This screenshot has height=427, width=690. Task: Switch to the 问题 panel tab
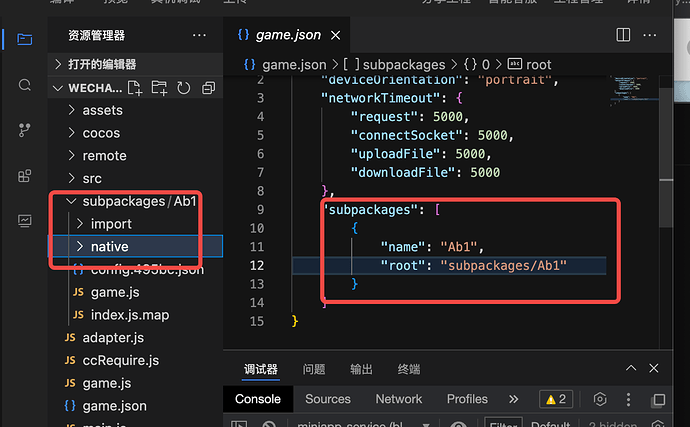[314, 369]
